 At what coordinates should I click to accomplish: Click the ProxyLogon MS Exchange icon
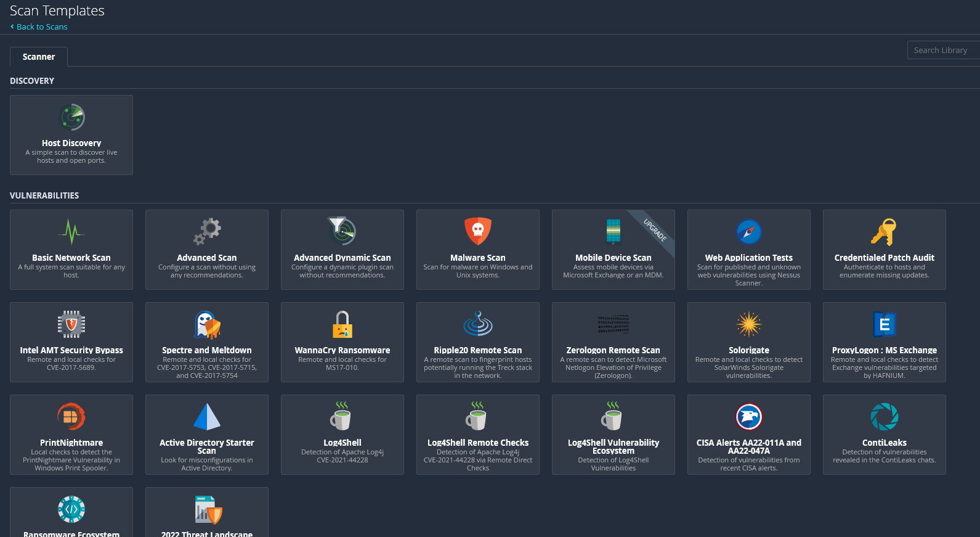click(x=885, y=324)
